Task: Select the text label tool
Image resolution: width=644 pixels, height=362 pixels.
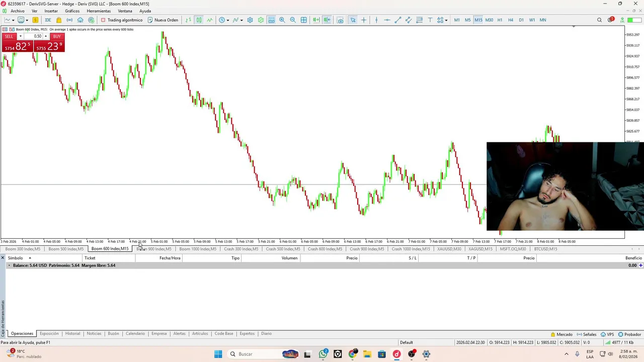Action: coord(430,20)
